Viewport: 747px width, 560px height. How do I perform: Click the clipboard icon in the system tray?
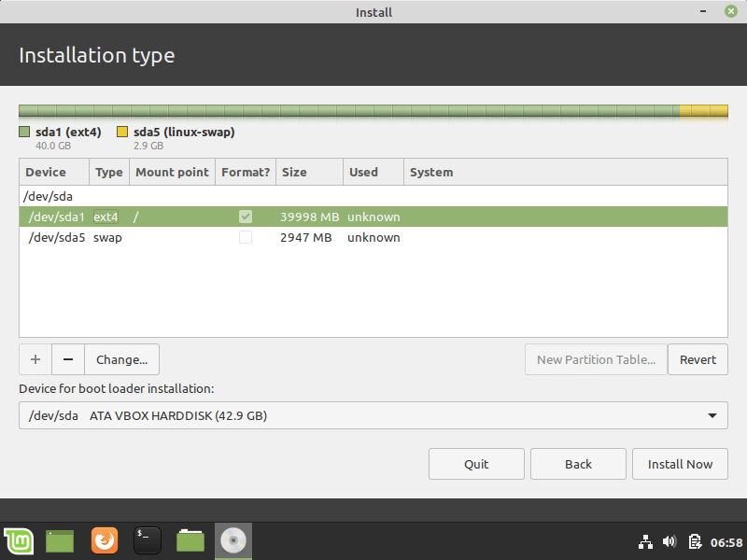coord(695,541)
